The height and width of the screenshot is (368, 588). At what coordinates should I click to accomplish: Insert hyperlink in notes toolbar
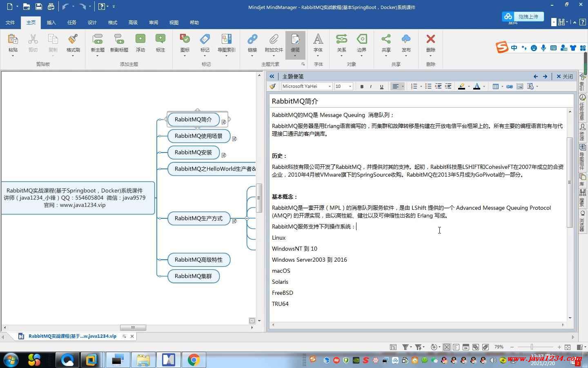(509, 86)
